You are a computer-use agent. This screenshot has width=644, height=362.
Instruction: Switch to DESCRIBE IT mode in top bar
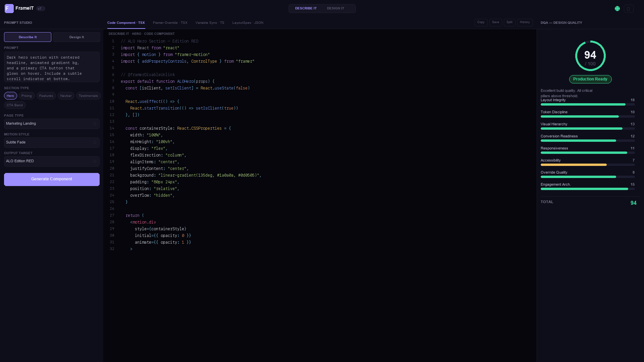pyautogui.click(x=306, y=8)
